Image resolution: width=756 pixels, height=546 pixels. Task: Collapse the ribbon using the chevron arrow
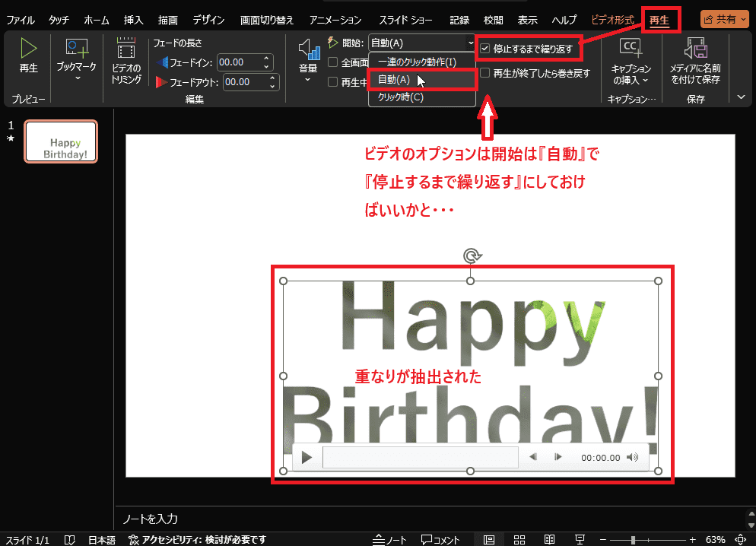742,97
